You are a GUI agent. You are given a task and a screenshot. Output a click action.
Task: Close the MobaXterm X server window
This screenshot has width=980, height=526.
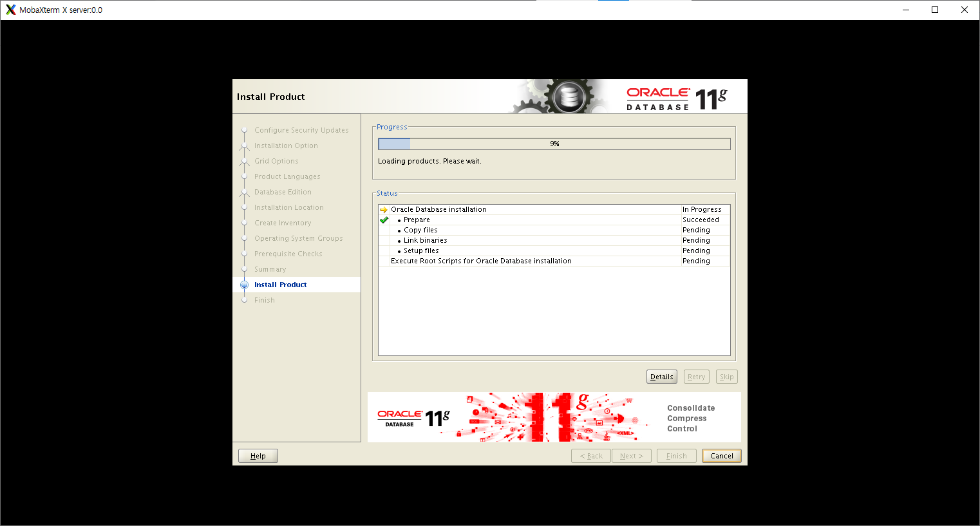pyautogui.click(x=965, y=10)
